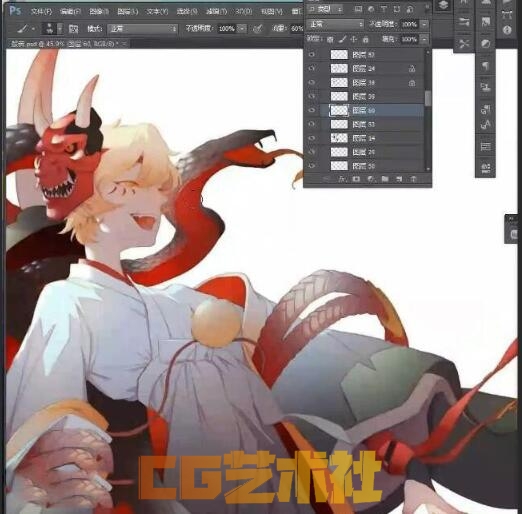Click the lock position icon in Layers panel

(x=354, y=40)
